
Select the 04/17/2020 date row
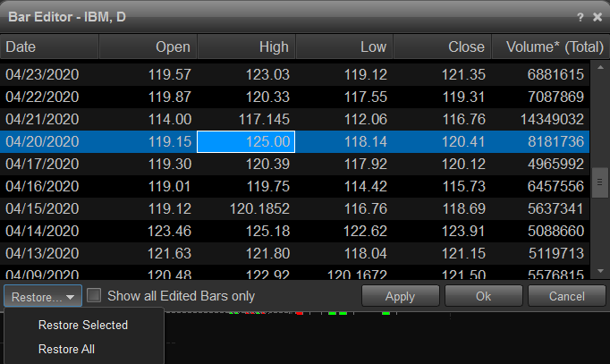(294, 164)
